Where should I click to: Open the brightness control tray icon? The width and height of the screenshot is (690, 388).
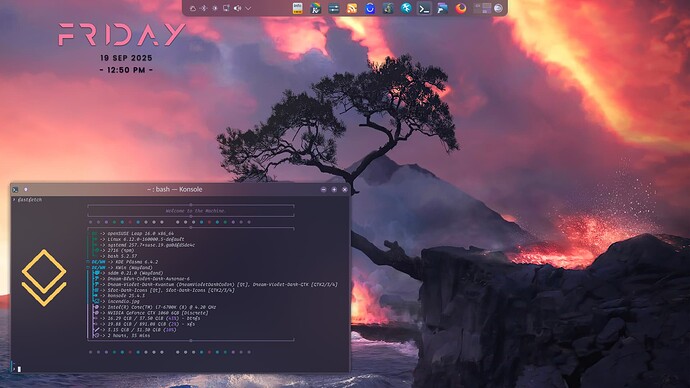tap(215, 8)
